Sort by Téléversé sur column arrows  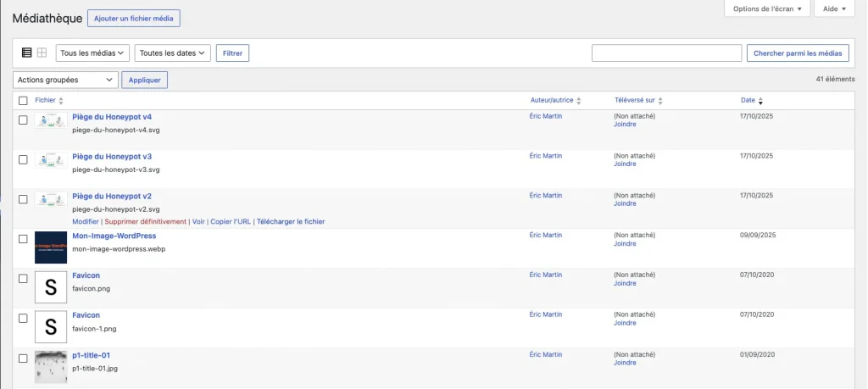click(660, 101)
